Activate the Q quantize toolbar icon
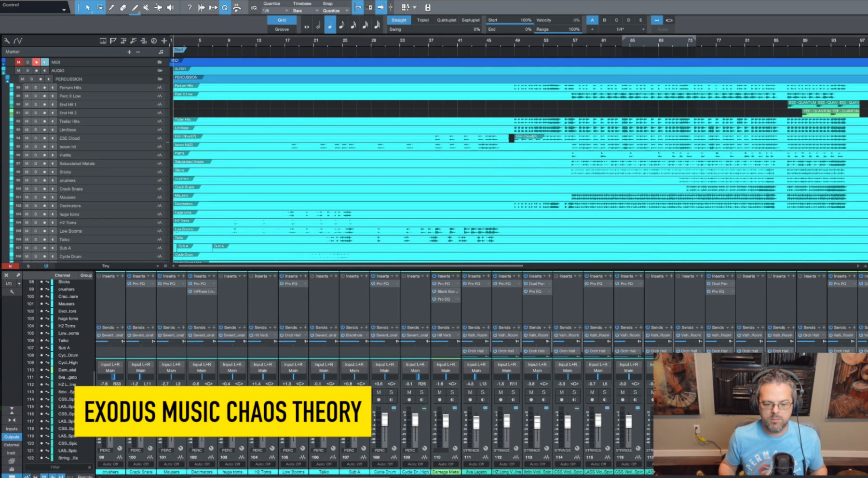The image size is (868, 478). pos(224,7)
